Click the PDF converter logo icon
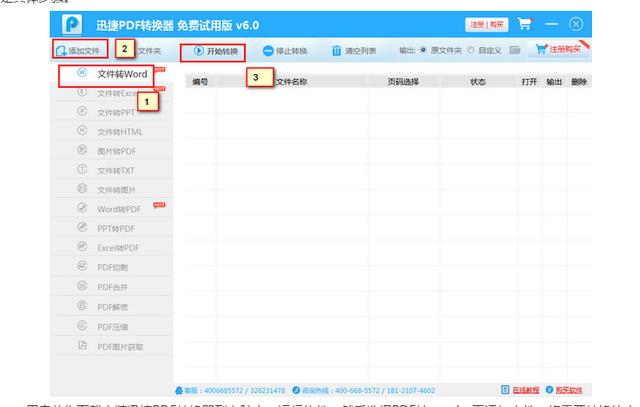Screen dimensions: 640x407 coord(72,24)
